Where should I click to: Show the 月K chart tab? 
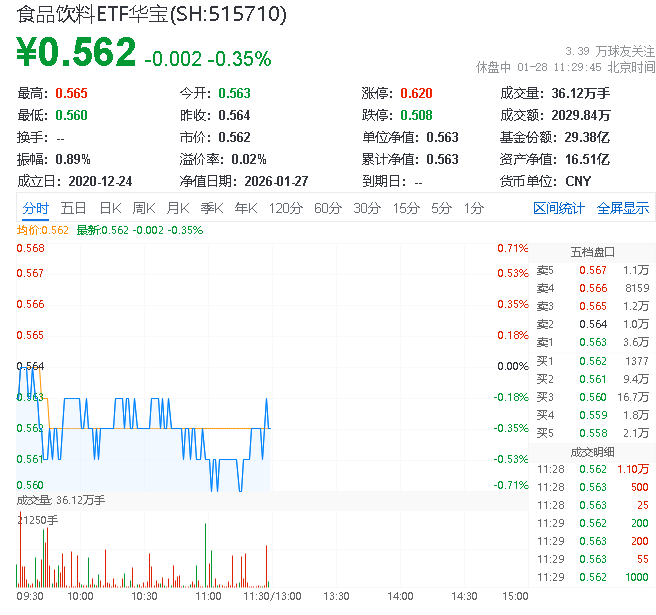pyautogui.click(x=178, y=208)
